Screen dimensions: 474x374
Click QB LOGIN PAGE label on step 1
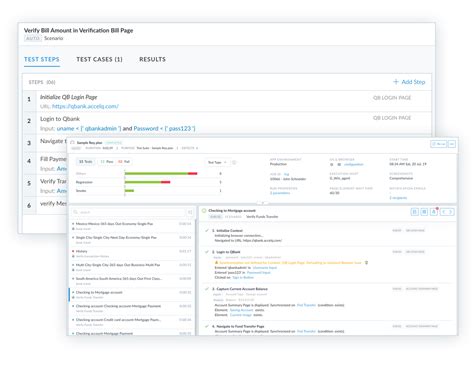(392, 98)
